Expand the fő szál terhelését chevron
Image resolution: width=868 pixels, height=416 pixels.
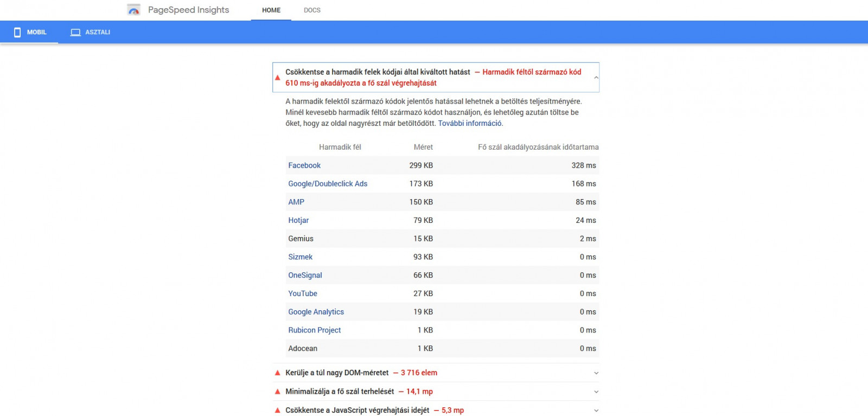(596, 392)
